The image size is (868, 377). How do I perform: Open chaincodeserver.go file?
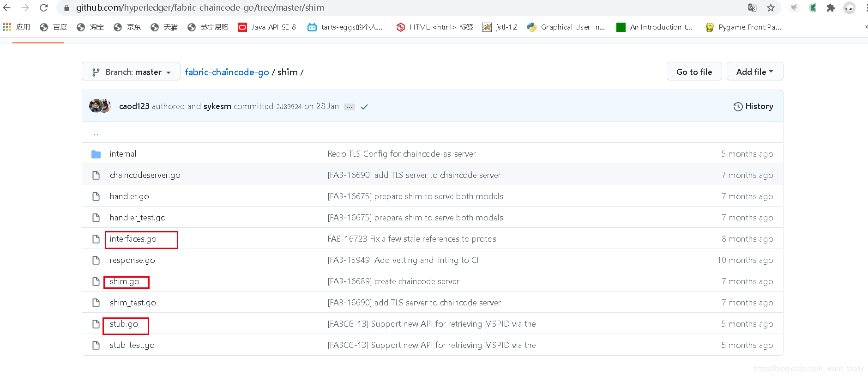tap(145, 175)
